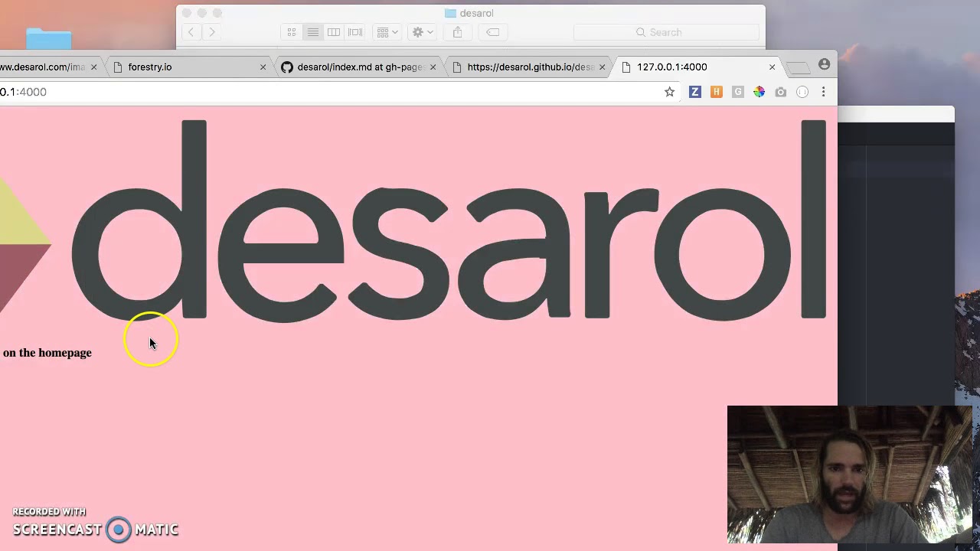The width and height of the screenshot is (980, 551).
Task: Close the desarol.github.io tab
Action: pos(602,67)
